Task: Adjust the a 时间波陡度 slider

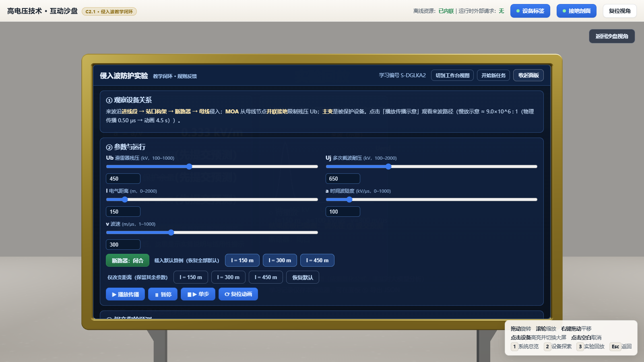Action: 431,200
